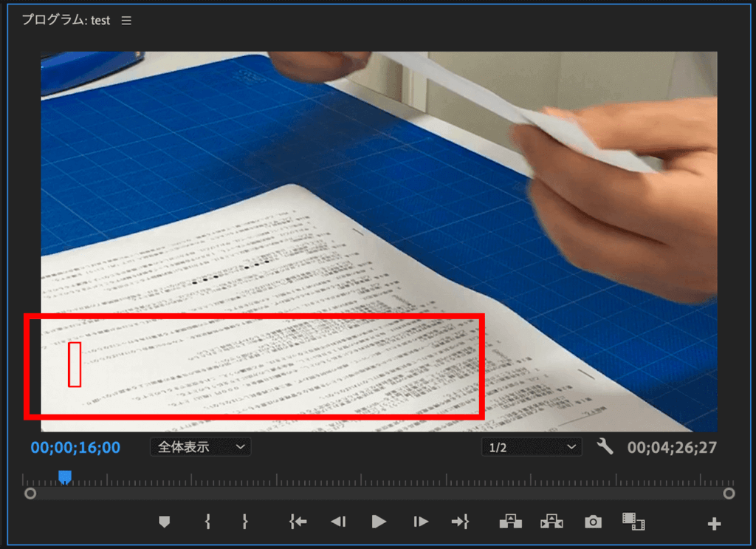The width and height of the screenshot is (756, 549).
Task: Jump to the Out point
Action: (460, 522)
